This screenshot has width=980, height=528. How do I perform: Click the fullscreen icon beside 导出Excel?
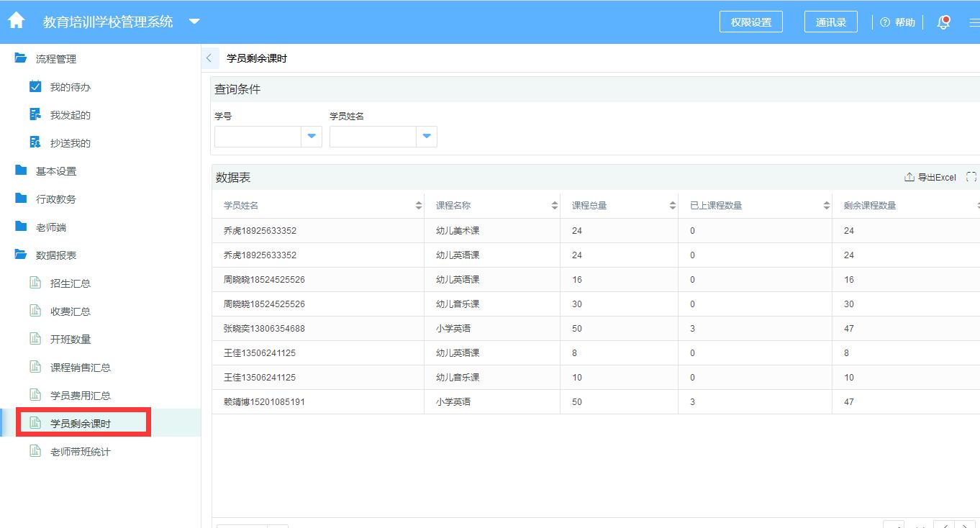tap(971, 177)
